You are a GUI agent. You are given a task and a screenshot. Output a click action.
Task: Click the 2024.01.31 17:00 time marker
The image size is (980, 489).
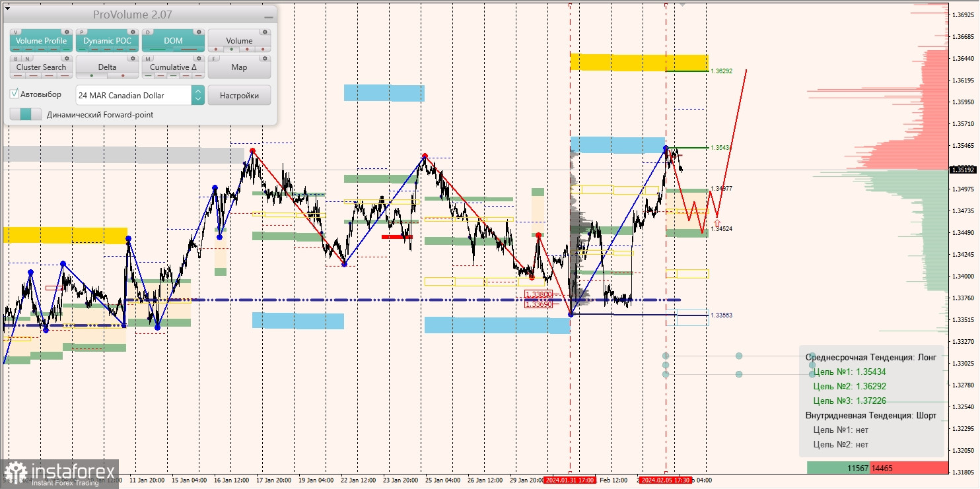point(569,480)
